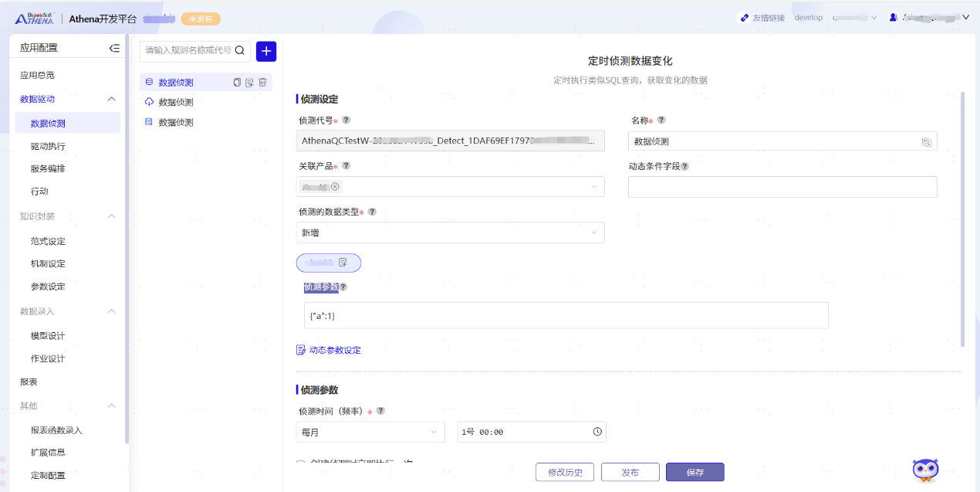Open the 每月 frequency dropdown

tap(370, 432)
